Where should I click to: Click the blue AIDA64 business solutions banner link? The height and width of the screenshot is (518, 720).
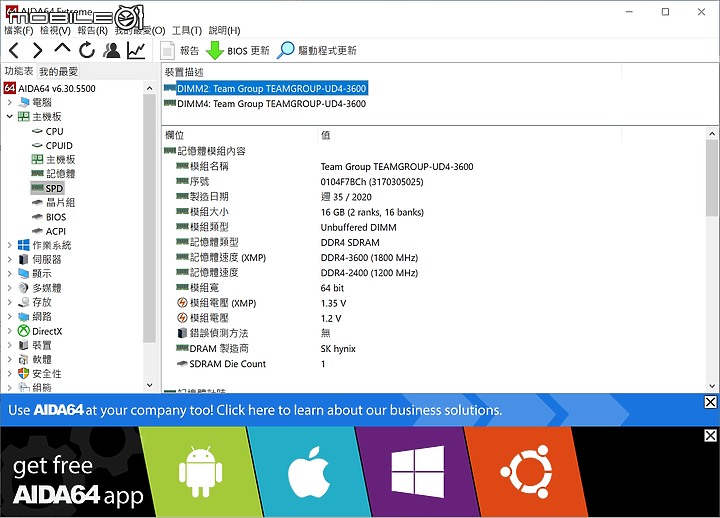pos(255,410)
